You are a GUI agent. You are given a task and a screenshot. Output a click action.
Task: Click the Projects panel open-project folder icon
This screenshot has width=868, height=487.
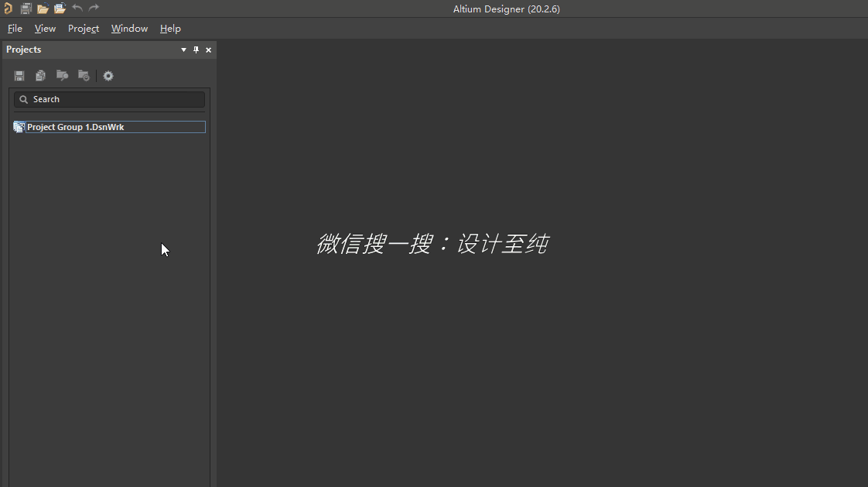[62, 75]
